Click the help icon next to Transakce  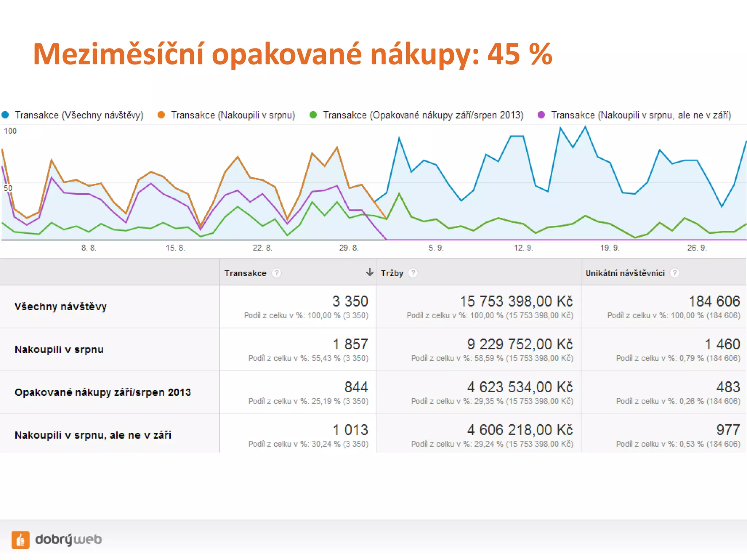point(276,273)
